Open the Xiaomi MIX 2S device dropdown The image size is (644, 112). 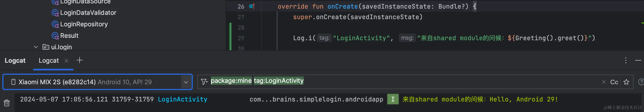98,82
